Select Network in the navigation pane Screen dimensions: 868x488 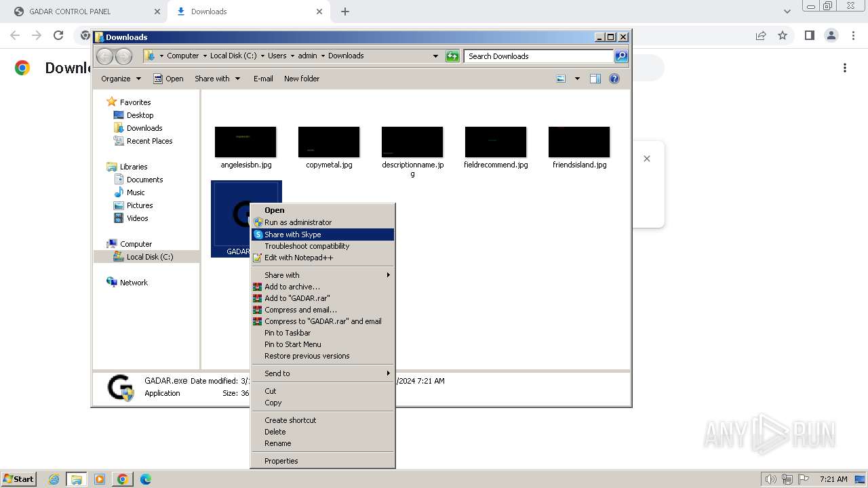pyautogui.click(x=134, y=283)
